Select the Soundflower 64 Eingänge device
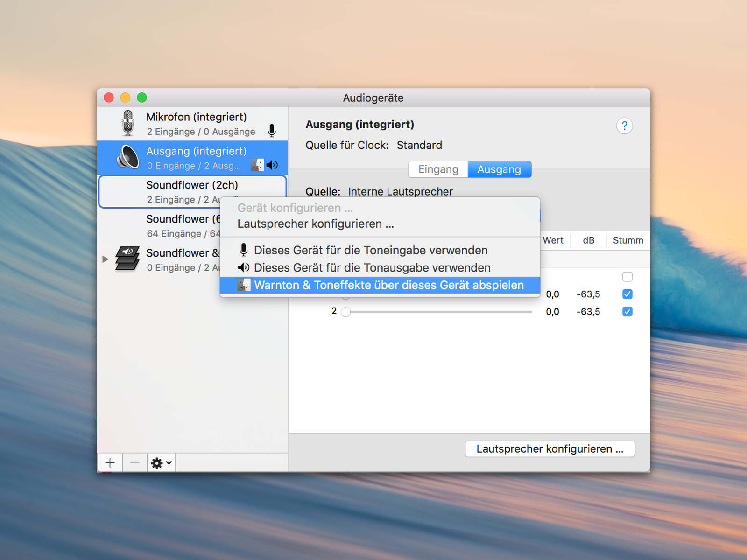This screenshot has height=560, width=747. pos(159,226)
